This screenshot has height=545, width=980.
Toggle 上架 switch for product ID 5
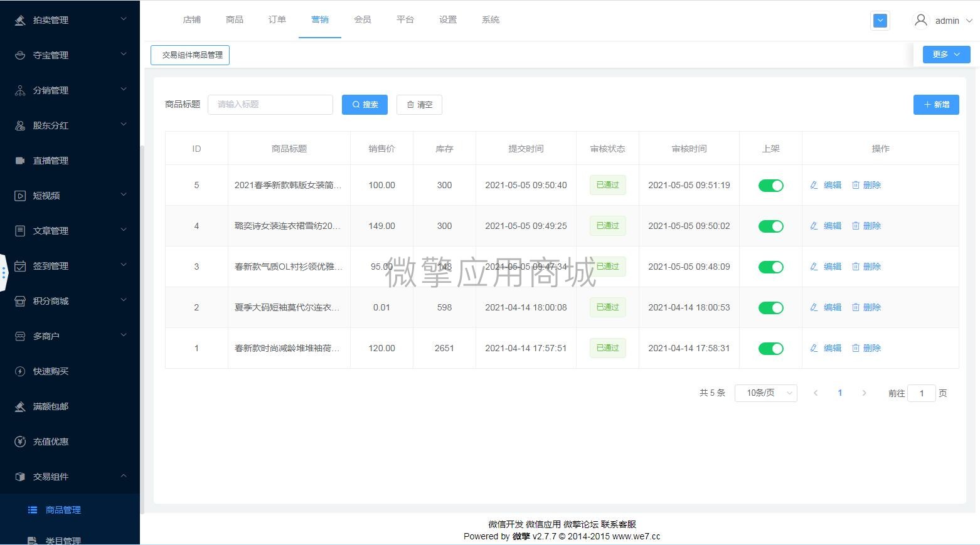770,186
